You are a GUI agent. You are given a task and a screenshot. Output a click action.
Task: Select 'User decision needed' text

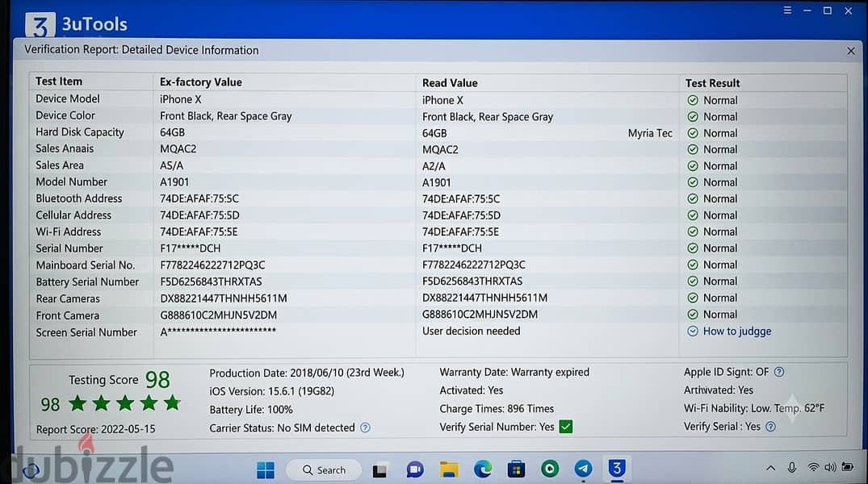(471, 331)
